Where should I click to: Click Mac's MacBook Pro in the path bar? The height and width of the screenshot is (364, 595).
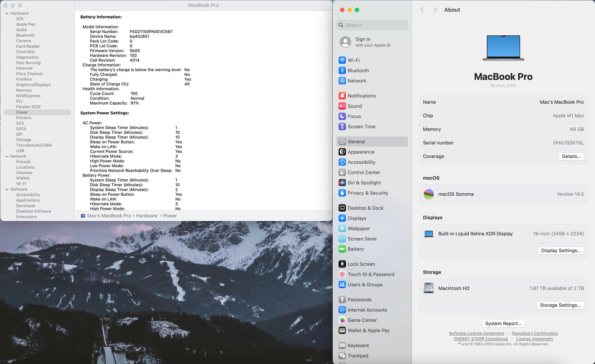[109, 216]
